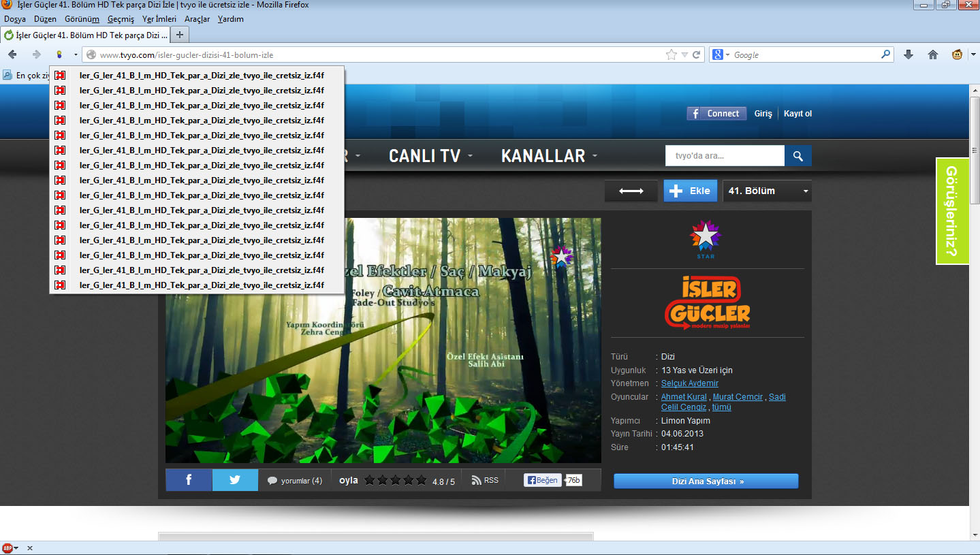The width and height of the screenshot is (980, 555).
Task: Focus the tvyo'da ara search field
Action: pyautogui.click(x=725, y=156)
